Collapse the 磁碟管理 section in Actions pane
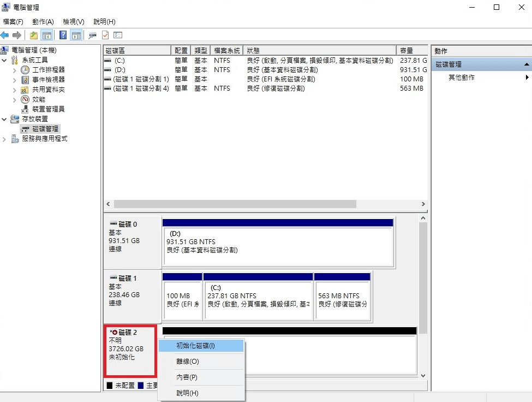 (527, 63)
